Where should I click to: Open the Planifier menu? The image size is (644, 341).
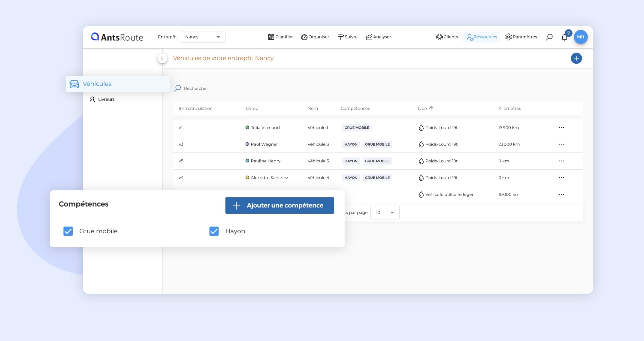click(280, 37)
